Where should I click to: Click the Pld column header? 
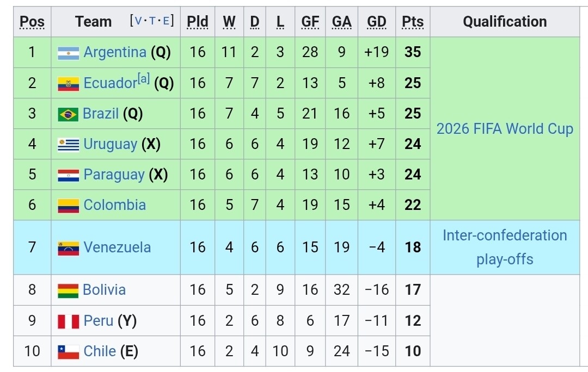(x=197, y=22)
